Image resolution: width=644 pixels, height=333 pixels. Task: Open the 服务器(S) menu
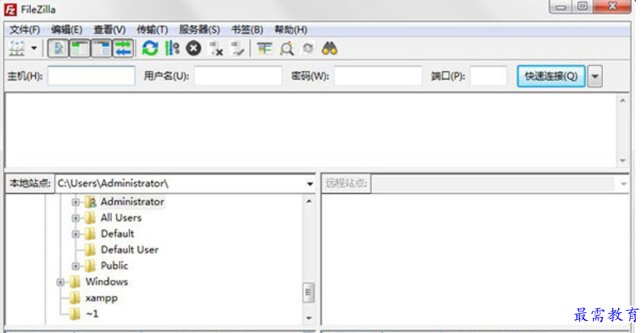(200, 29)
